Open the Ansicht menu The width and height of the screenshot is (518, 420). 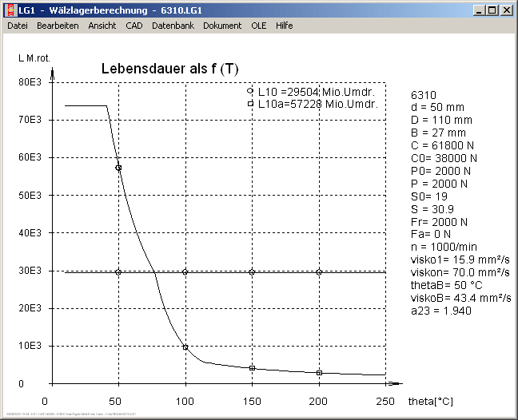point(102,26)
